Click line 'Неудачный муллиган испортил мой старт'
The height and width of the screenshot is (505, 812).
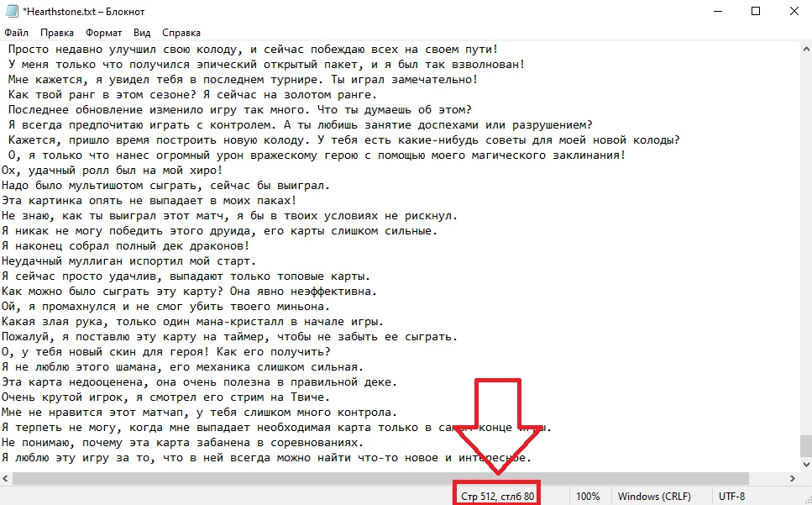[129, 261]
